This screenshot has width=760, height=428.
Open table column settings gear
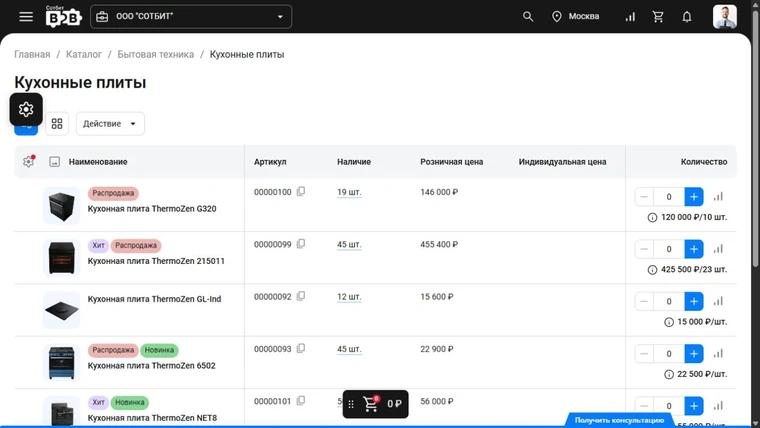tap(29, 161)
